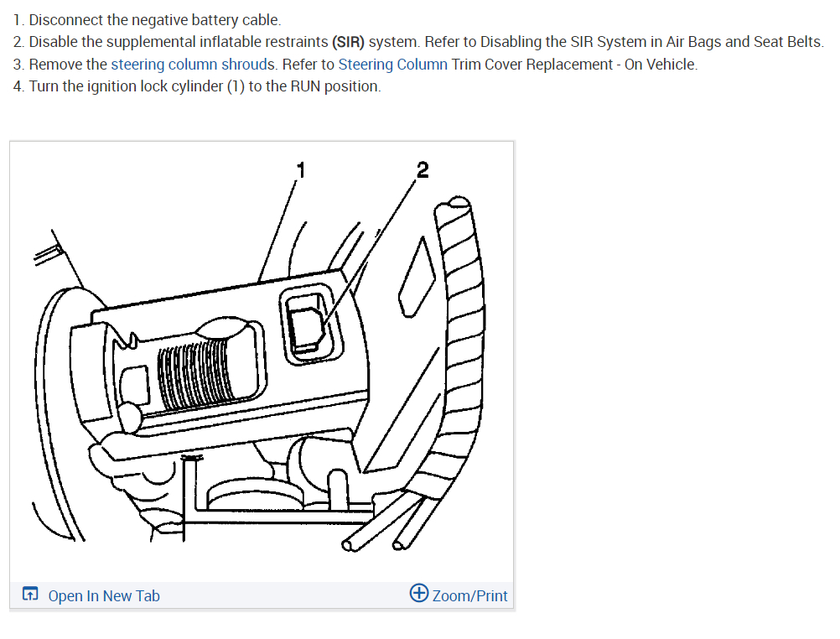Click step 4 Turn the ignition lock cylinder
The image size is (840, 639).
point(197,86)
